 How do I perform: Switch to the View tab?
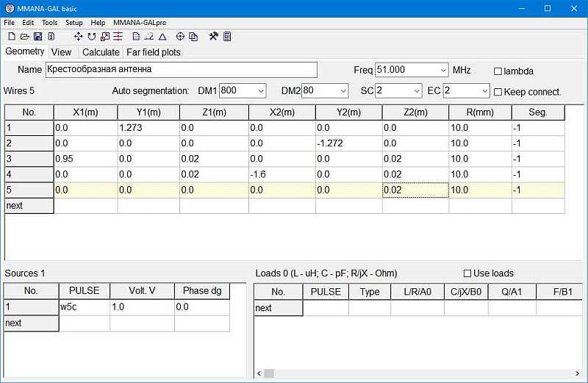[x=61, y=52]
